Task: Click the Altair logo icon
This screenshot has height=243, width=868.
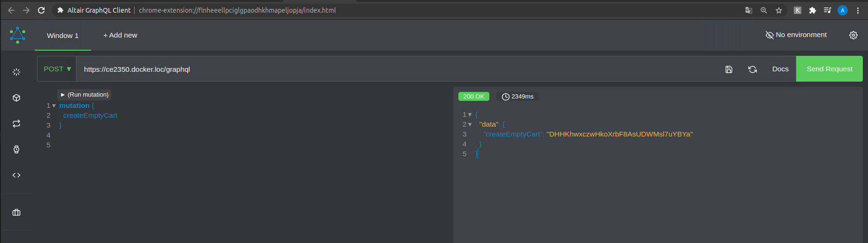Action: point(17,35)
